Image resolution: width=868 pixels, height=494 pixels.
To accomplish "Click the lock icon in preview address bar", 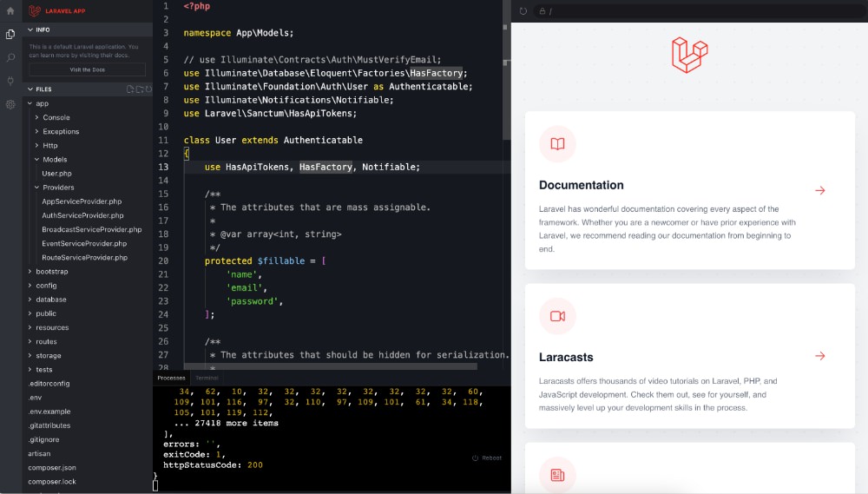I will coord(542,11).
